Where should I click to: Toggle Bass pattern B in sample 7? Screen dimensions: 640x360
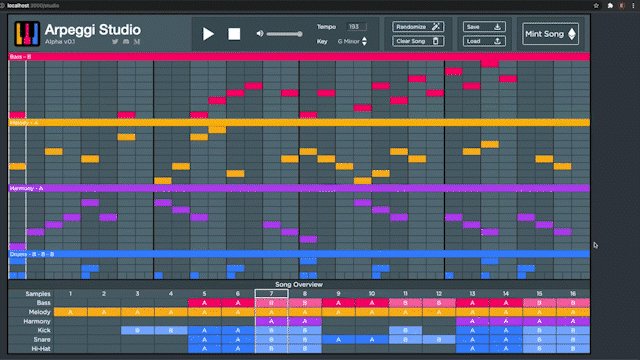point(271,303)
